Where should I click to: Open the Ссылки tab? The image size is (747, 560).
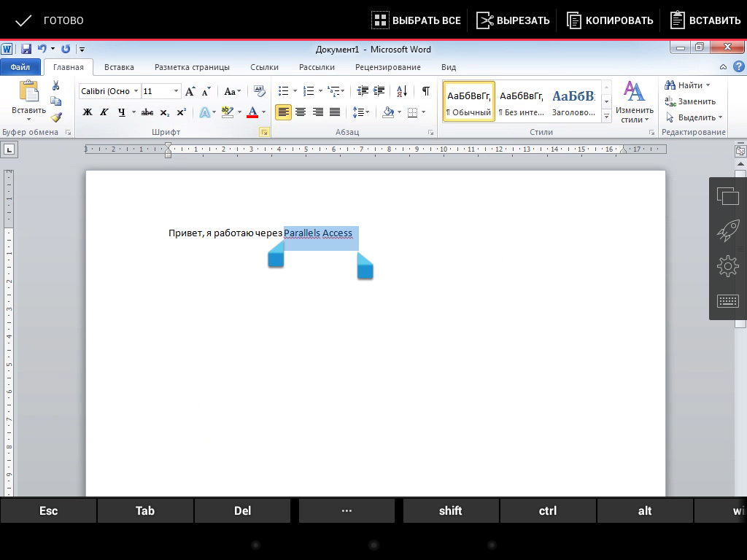264,67
